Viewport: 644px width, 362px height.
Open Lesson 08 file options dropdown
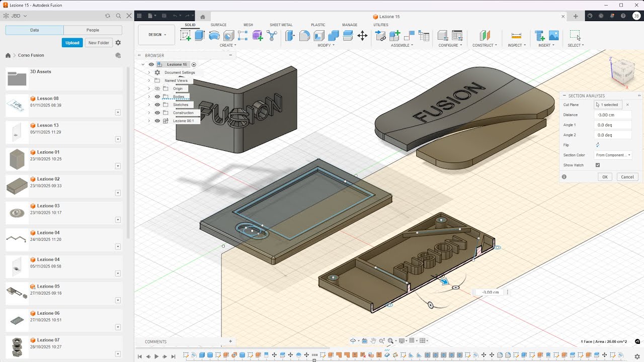118,112
